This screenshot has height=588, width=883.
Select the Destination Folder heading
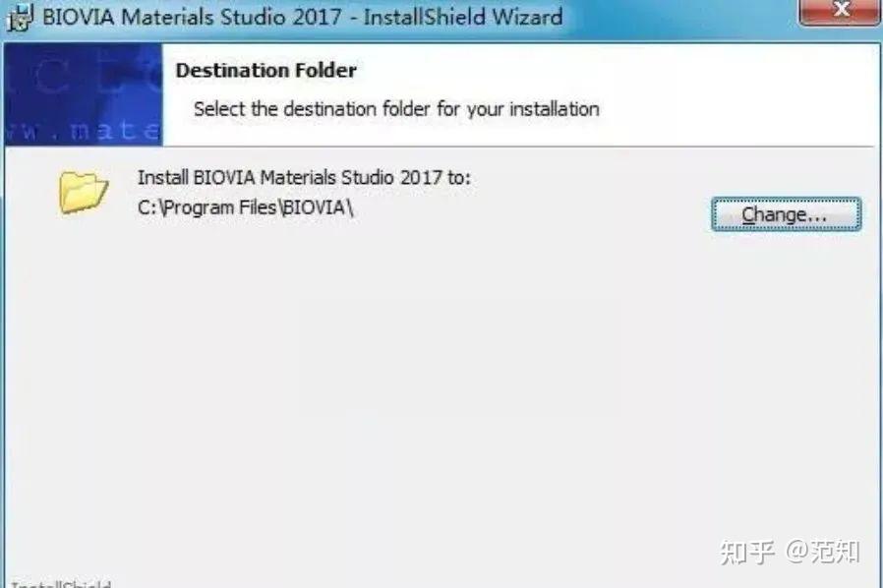tap(265, 71)
